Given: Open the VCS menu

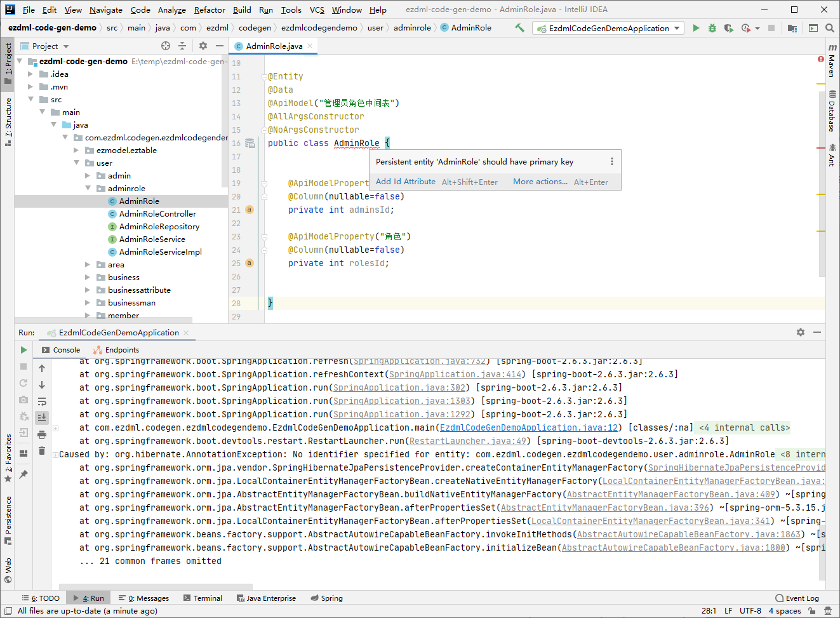Looking at the screenshot, I should 317,10.
